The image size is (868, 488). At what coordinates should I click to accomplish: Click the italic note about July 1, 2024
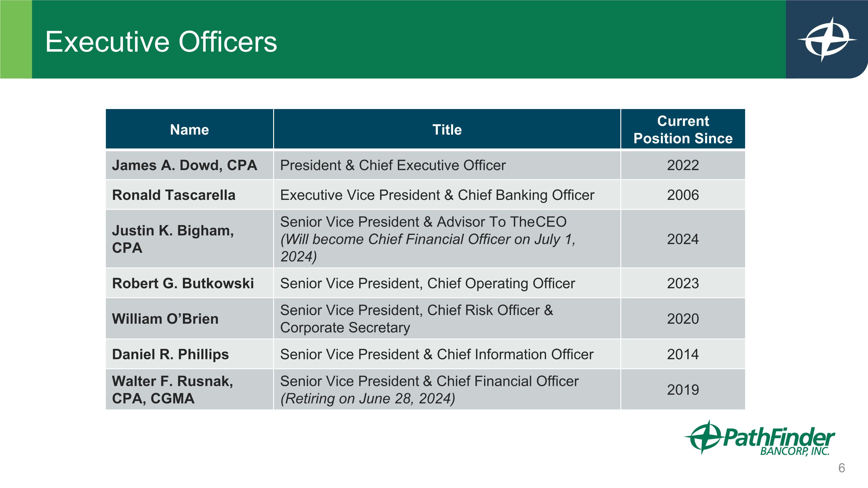click(x=428, y=248)
